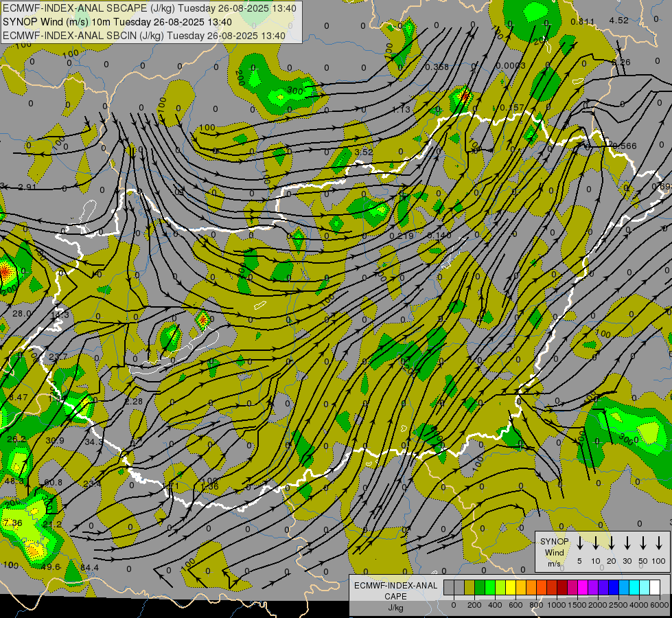672x618 pixels.
Task: Select the 20 m/s wind arrow in legend
Action: 612,543
